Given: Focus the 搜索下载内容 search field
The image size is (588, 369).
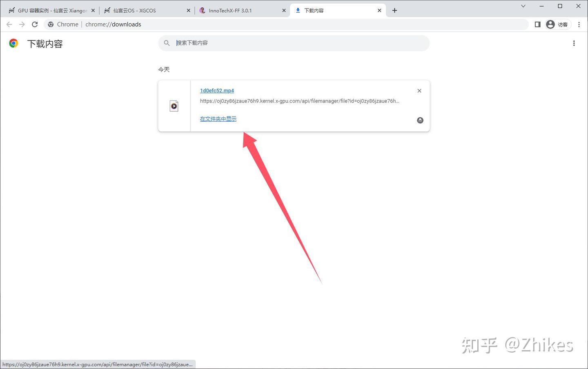Looking at the screenshot, I should point(294,43).
